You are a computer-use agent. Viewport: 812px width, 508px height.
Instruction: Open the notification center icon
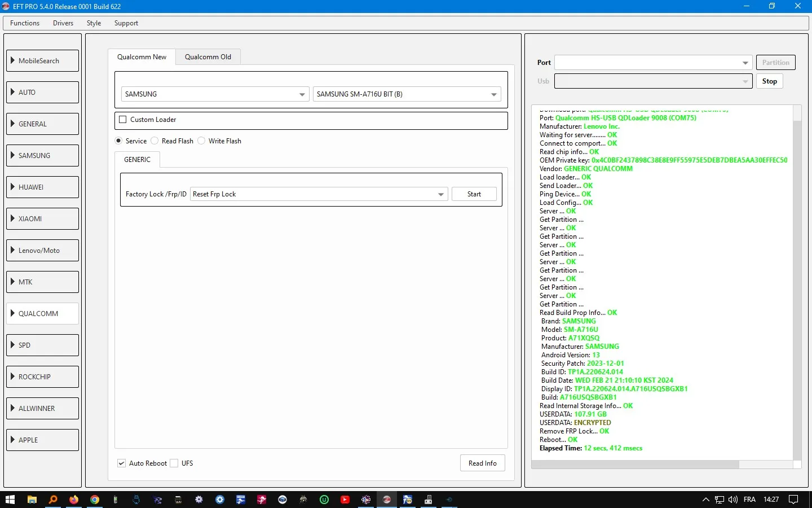(x=793, y=500)
